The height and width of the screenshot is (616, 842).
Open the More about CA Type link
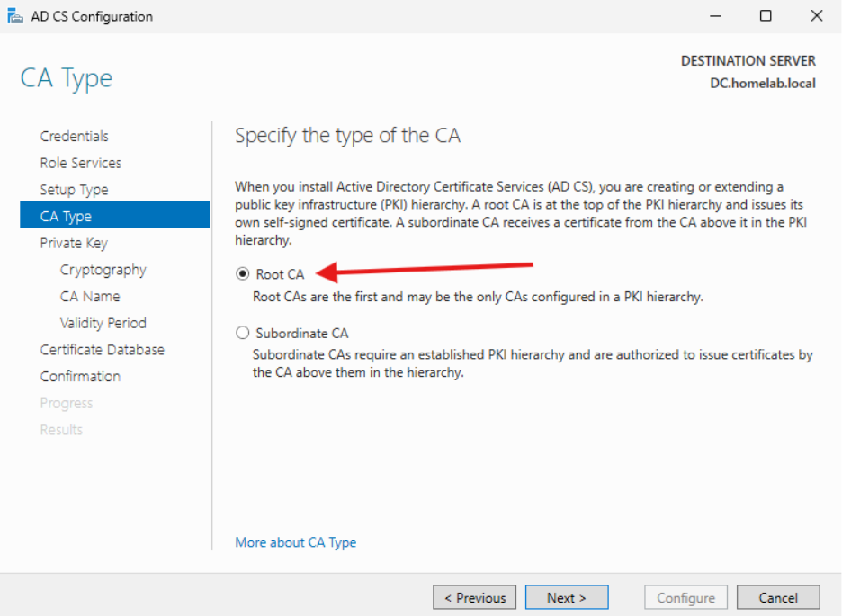click(294, 542)
